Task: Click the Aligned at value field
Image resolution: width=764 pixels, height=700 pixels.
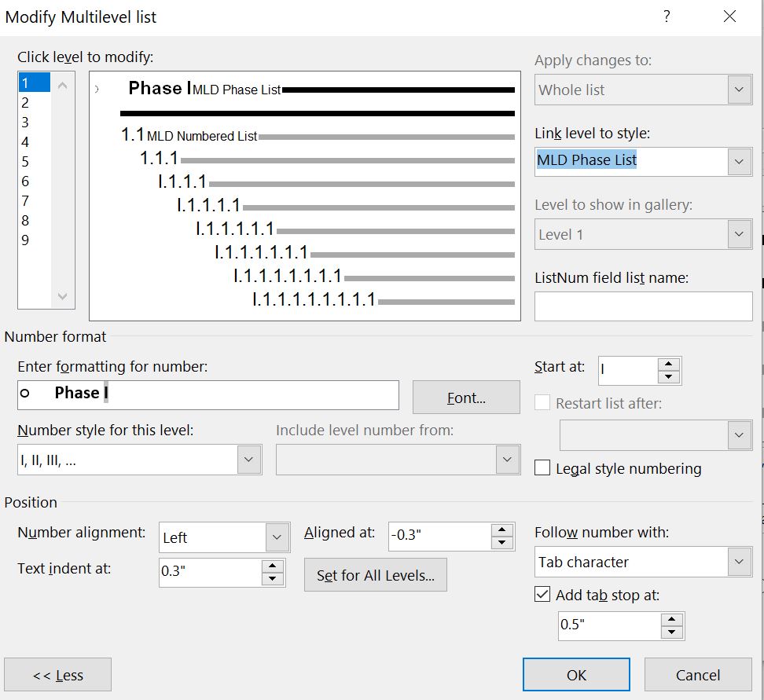Action: pos(440,537)
